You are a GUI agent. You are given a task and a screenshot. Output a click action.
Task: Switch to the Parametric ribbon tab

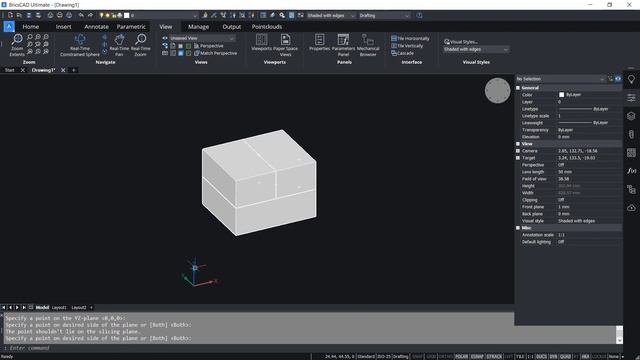[x=131, y=27]
